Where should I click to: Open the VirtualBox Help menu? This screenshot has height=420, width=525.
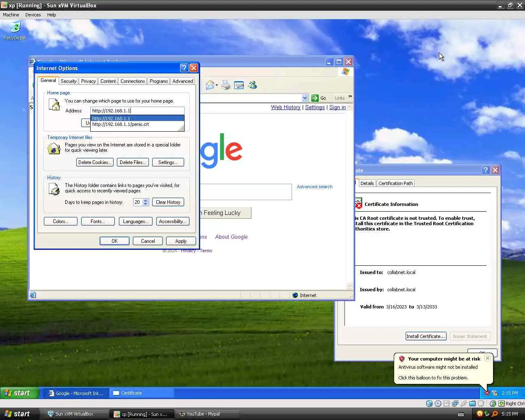51,15
